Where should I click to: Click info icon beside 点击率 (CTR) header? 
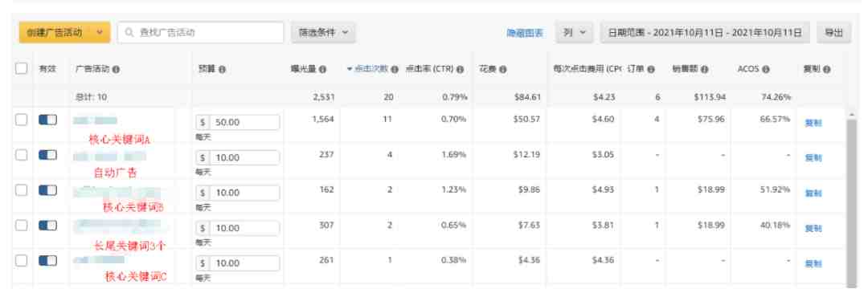pos(460,70)
